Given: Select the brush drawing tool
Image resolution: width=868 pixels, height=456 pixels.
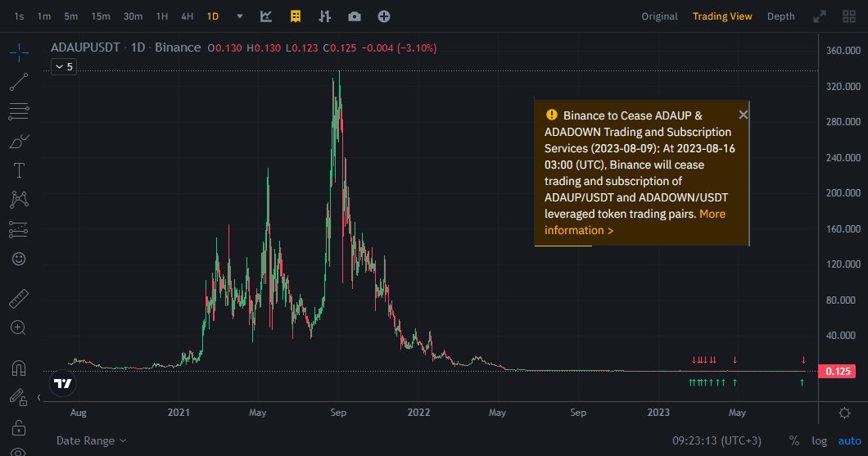Looking at the screenshot, I should [19, 141].
